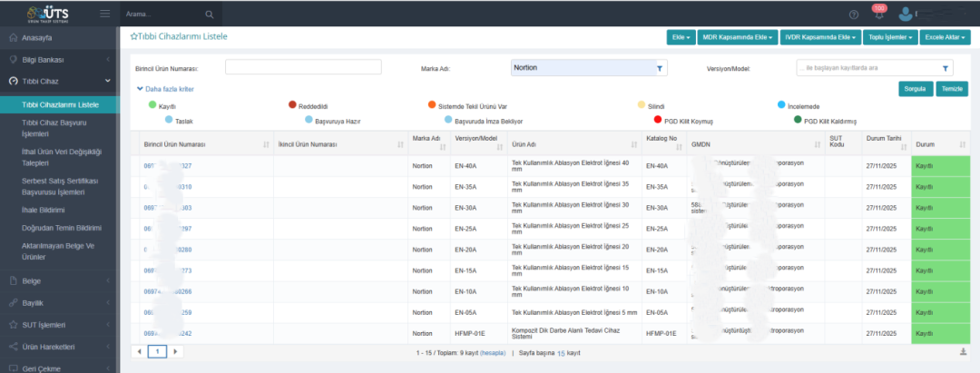This screenshot has width=980, height=373.
Task: Sort by Ürün Adı column
Action: pyautogui.click(x=634, y=145)
